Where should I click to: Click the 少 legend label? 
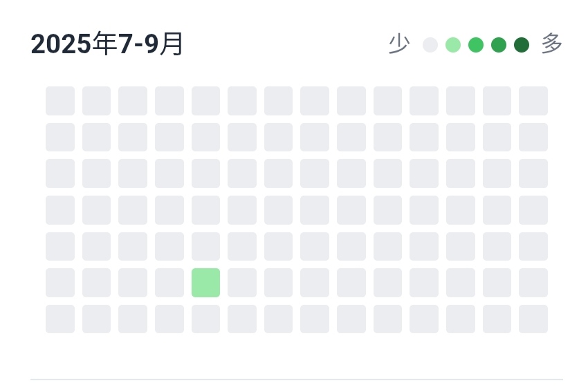tap(399, 44)
